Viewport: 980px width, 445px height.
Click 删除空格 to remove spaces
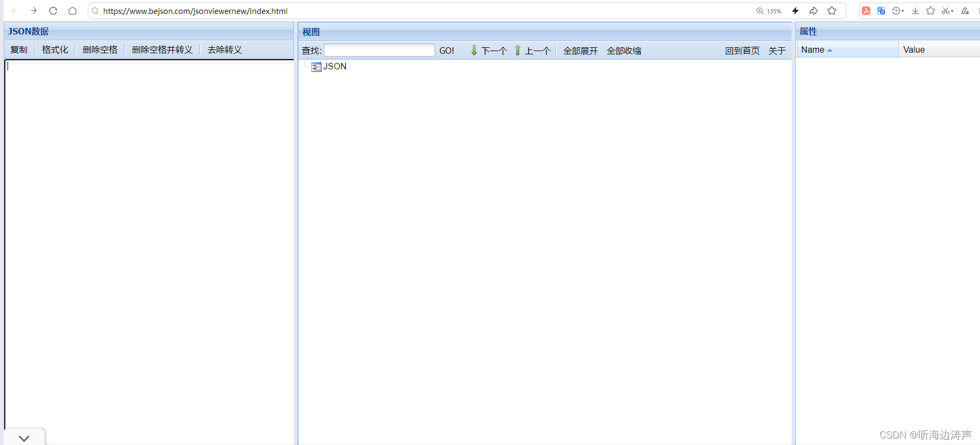(100, 49)
